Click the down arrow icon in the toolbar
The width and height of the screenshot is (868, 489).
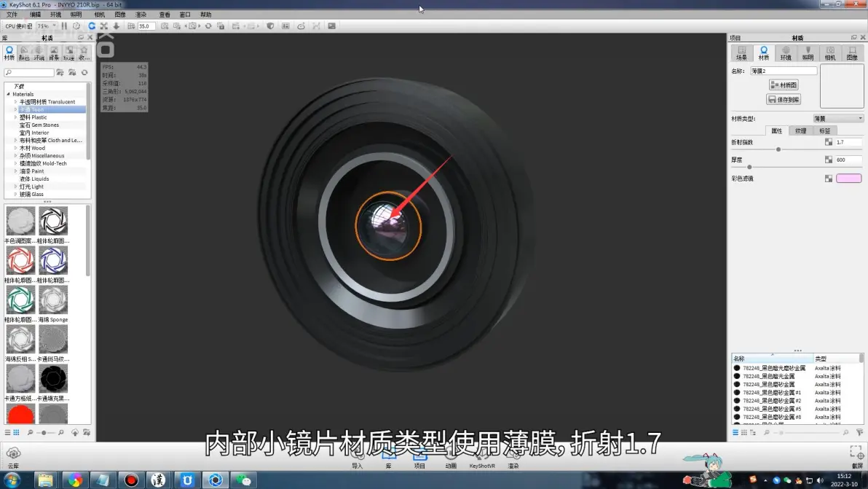tap(117, 26)
